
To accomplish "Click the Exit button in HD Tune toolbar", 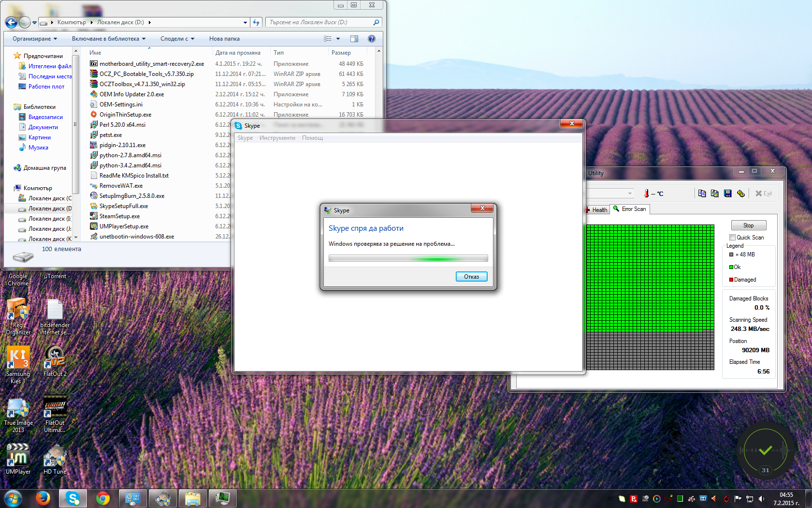I will (764, 194).
